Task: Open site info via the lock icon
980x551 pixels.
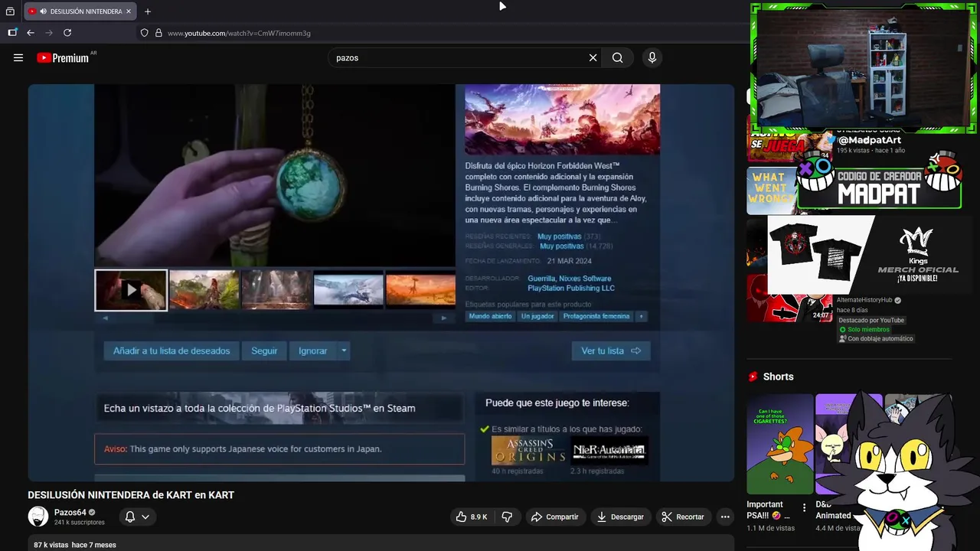Action: (158, 33)
